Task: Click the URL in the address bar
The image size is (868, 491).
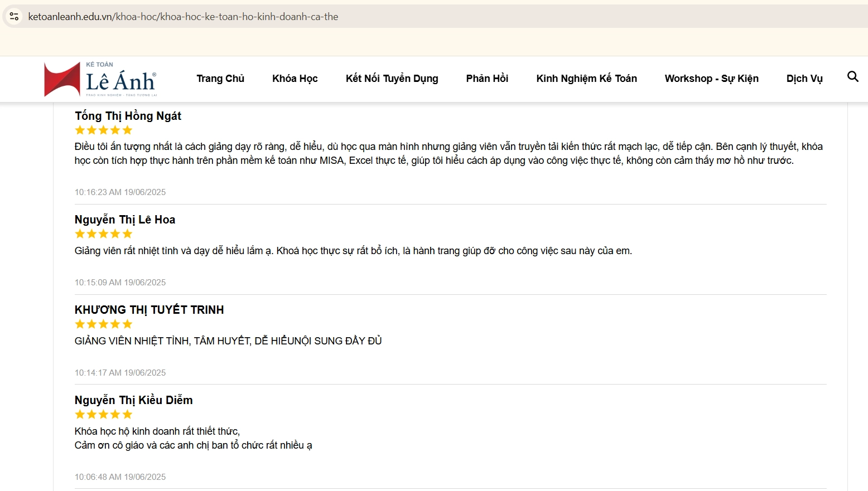Action: tap(183, 17)
